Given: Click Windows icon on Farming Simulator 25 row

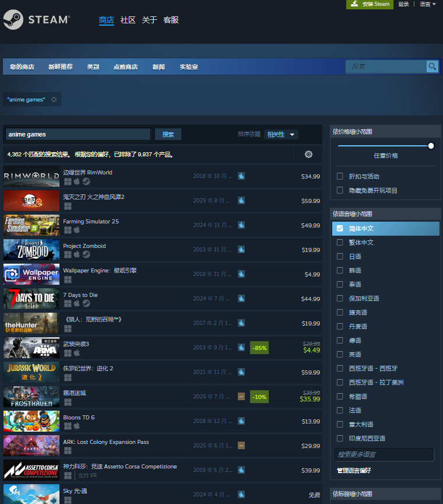Looking at the screenshot, I should [x=68, y=230].
